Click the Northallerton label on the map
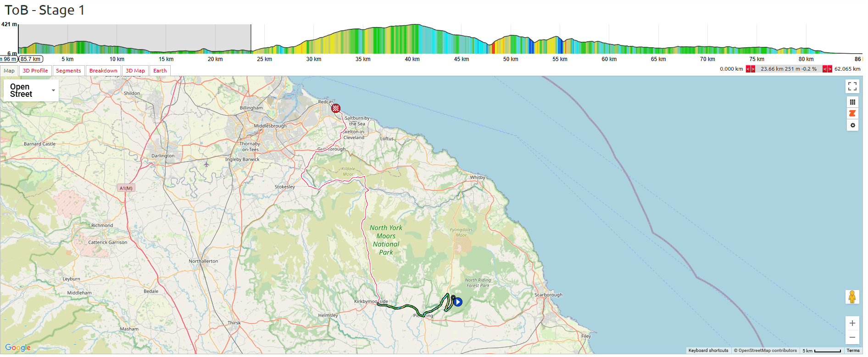The width and height of the screenshot is (868, 357). pos(203,261)
